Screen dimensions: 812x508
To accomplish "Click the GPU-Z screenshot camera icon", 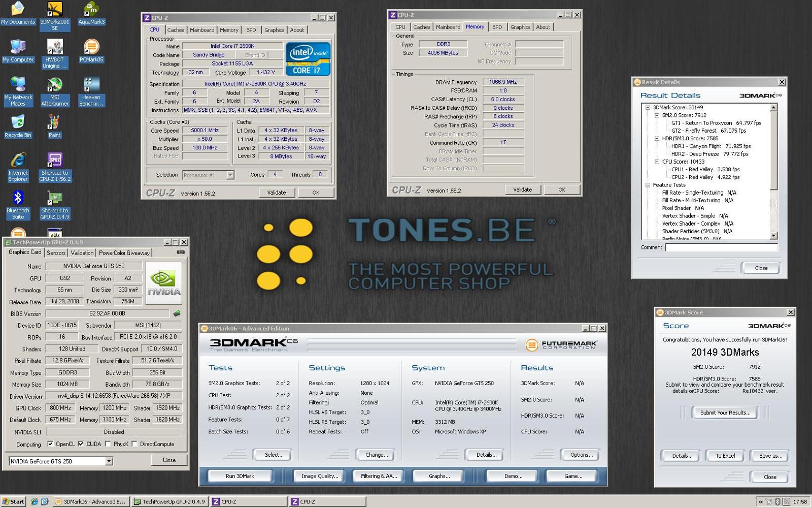I will (x=180, y=252).
